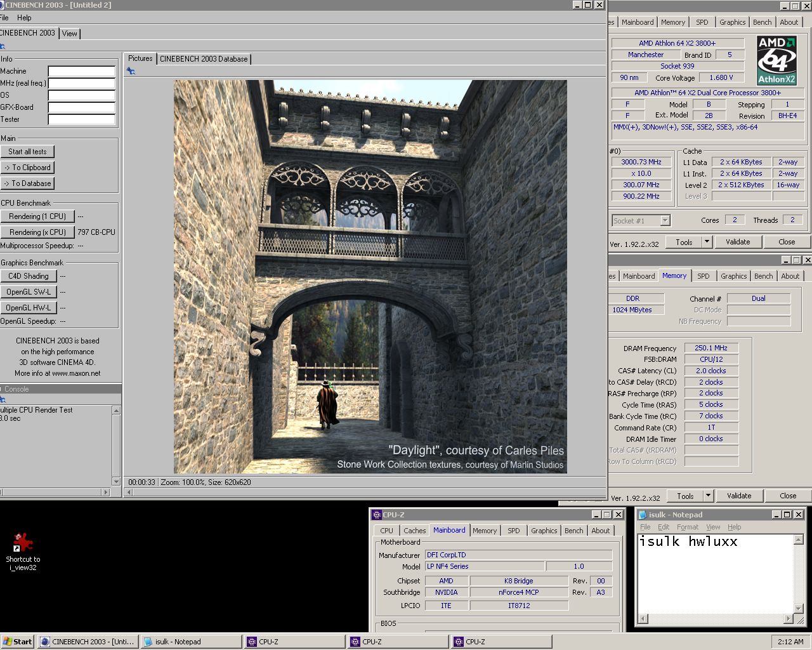
Task: Open Graphics tab in the middle CPU-Z window
Action: click(x=733, y=276)
